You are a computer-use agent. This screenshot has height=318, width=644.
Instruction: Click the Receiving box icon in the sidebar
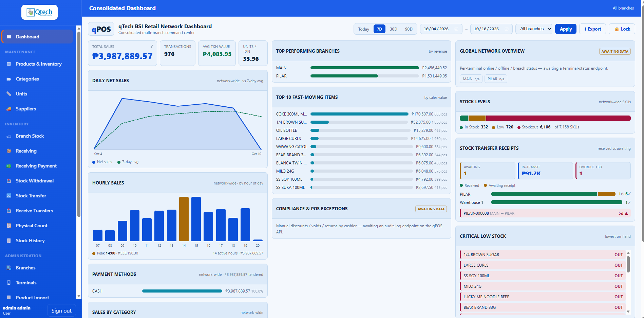tap(9, 151)
